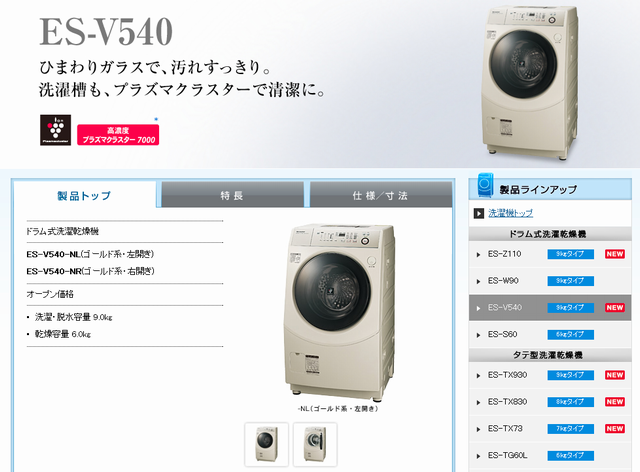Click the NEW badge next to ES-TX930
The width and height of the screenshot is (640, 472).
(615, 375)
